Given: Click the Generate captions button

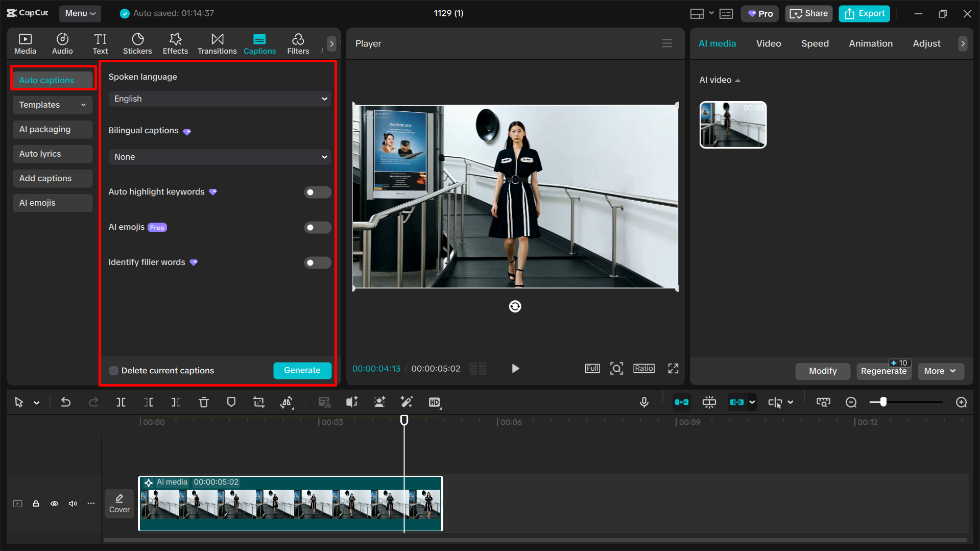Looking at the screenshot, I should (302, 370).
